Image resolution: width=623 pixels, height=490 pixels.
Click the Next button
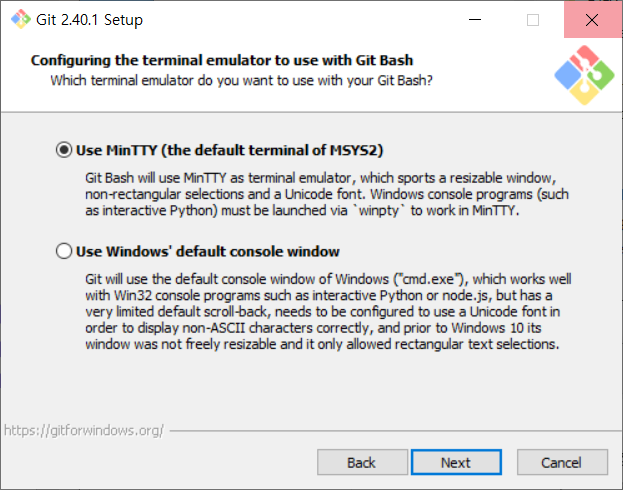coord(456,462)
